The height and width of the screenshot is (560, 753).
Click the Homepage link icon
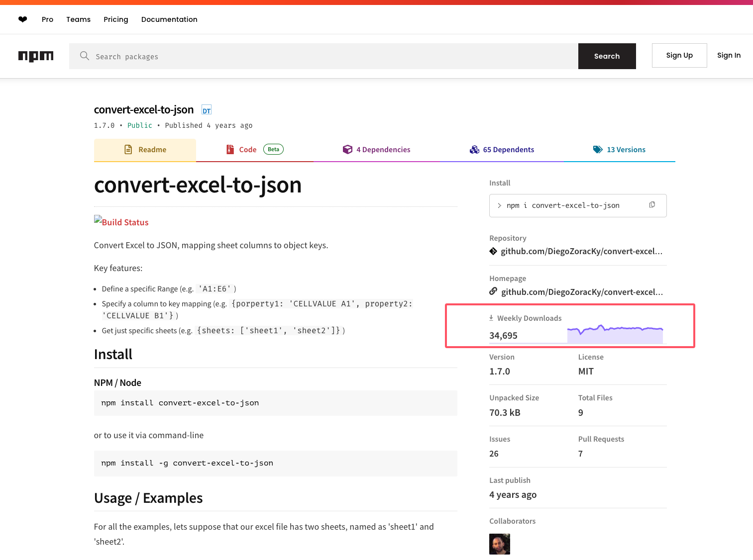click(493, 291)
